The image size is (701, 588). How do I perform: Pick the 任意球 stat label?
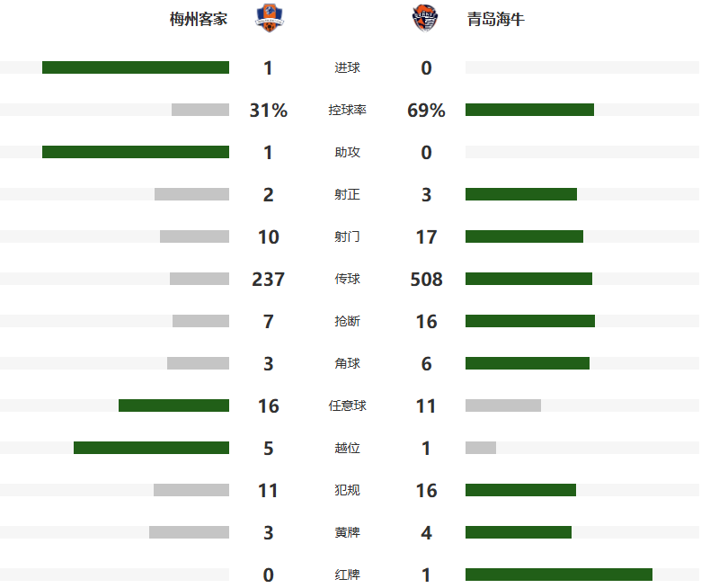pos(347,406)
